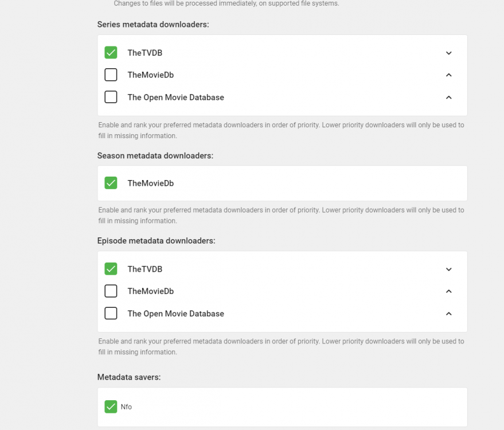Viewport: 504px width, 430px height.
Task: Disable the TheTVDB episode metadata downloader
Action: pyautogui.click(x=111, y=268)
